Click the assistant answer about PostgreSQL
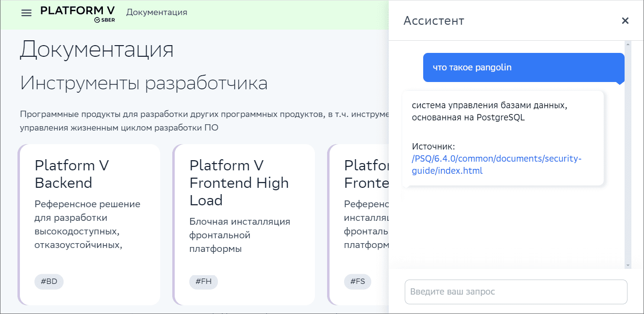This screenshot has height=314, width=644. [x=485, y=110]
